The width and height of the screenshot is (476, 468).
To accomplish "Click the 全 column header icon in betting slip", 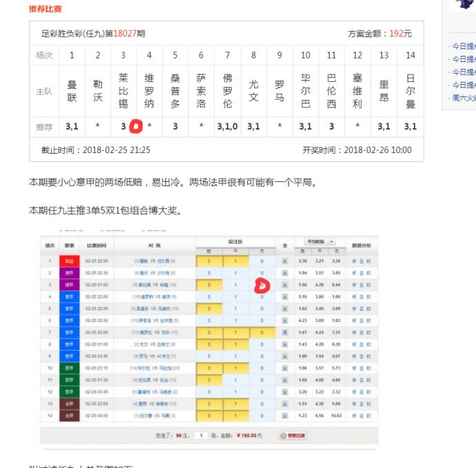I will (x=285, y=245).
